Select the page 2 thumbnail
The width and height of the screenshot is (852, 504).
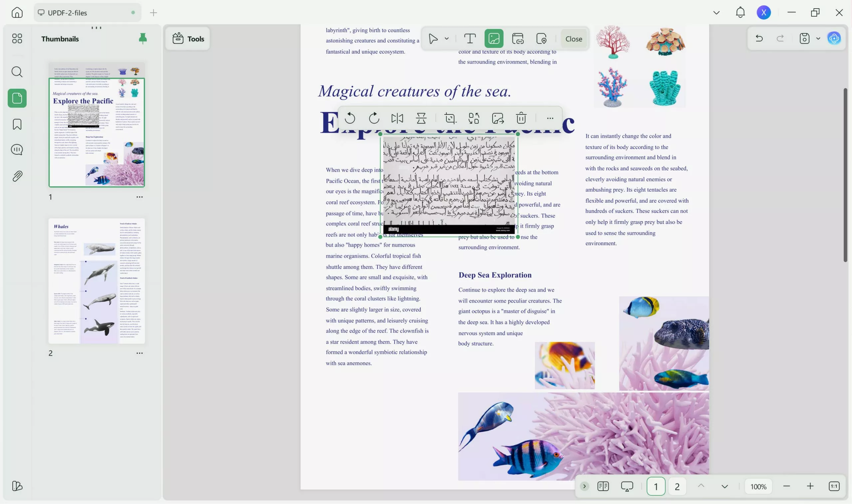click(97, 281)
